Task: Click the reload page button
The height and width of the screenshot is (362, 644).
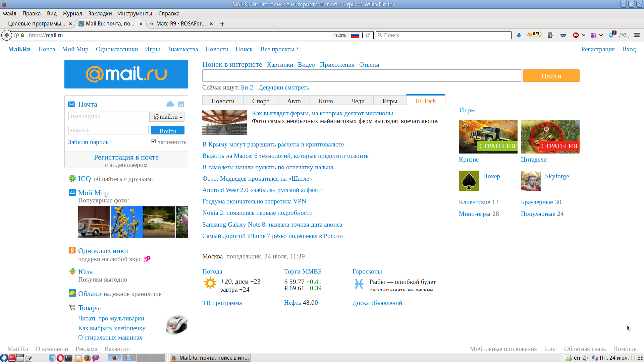Action: pyautogui.click(x=368, y=35)
